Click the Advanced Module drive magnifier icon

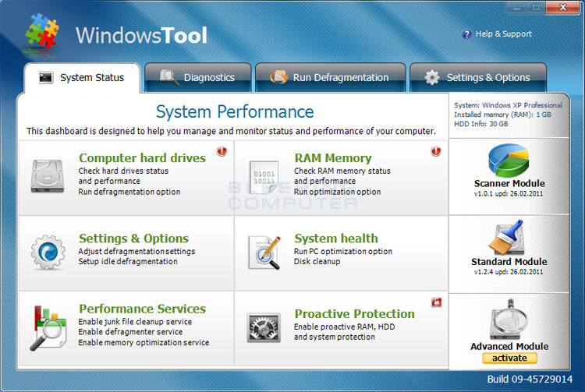click(x=509, y=320)
